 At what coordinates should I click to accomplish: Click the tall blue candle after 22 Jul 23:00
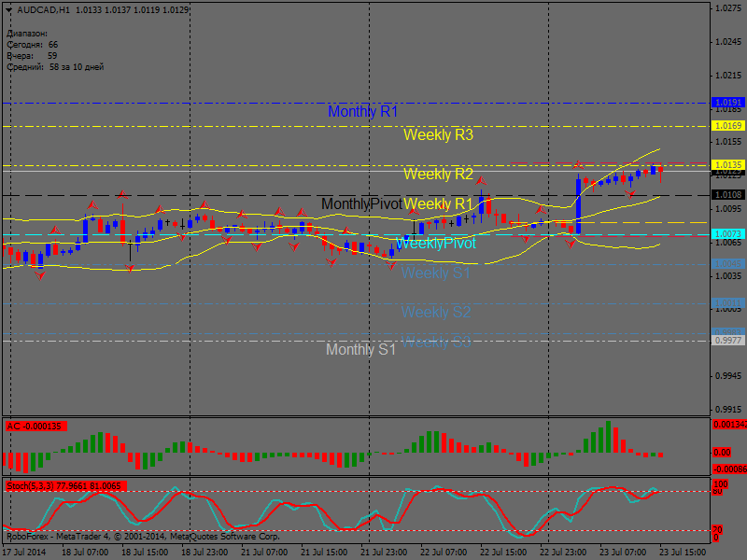[x=579, y=205]
